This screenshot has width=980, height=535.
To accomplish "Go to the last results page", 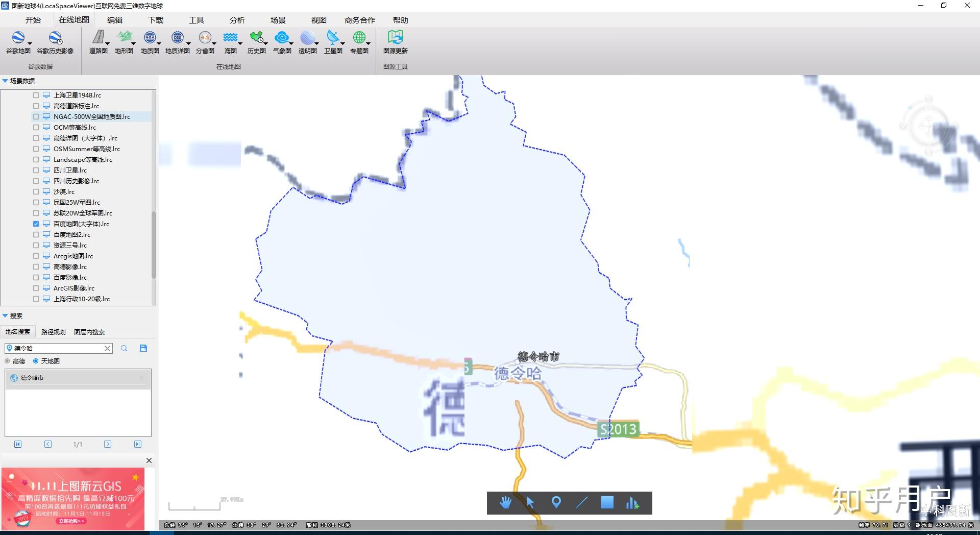I will pos(138,444).
